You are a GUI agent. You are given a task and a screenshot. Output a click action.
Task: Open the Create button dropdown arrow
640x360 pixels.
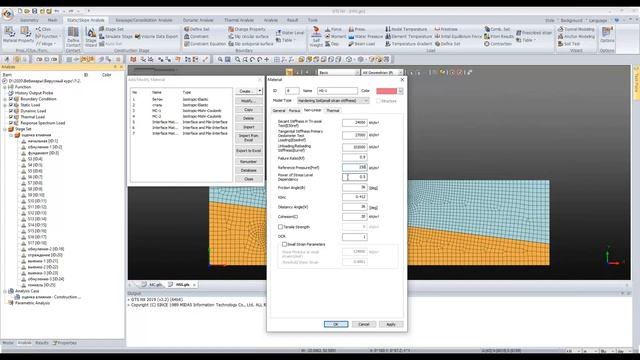(260, 91)
